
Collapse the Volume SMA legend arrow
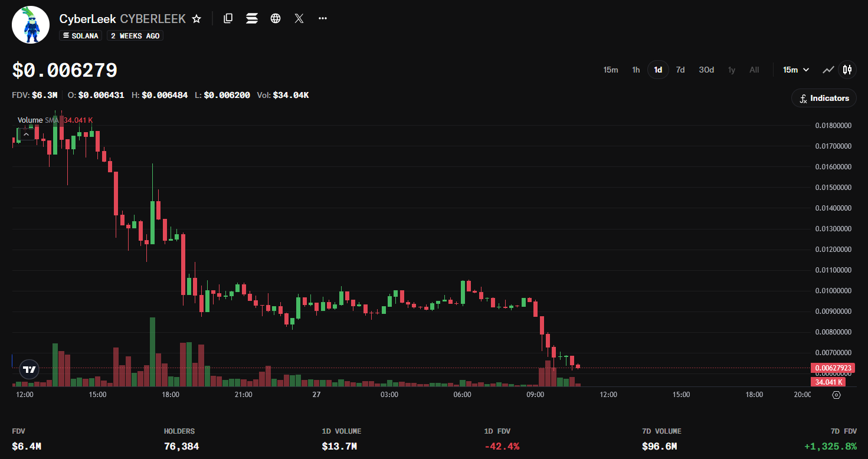tap(25, 135)
